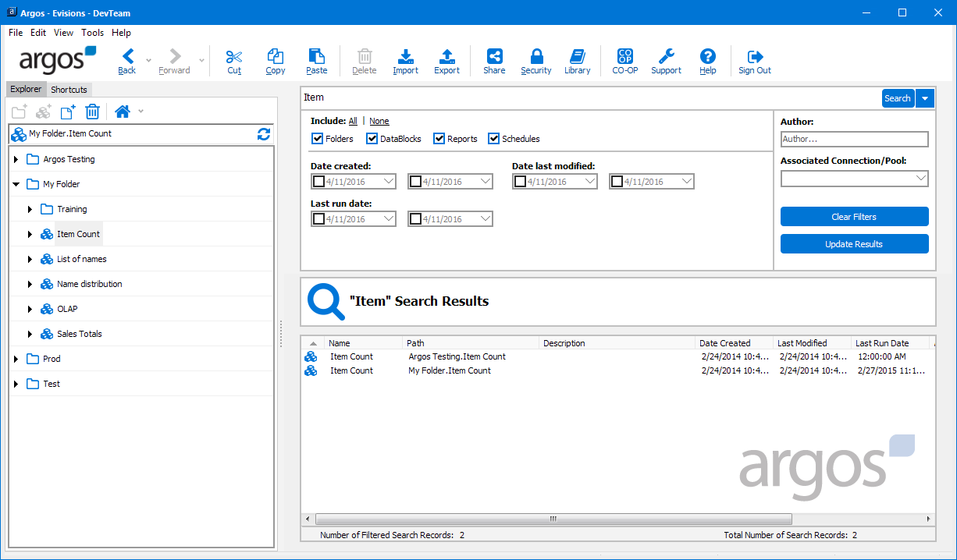Expand the Sales Totals node
957x560 pixels.
point(30,334)
